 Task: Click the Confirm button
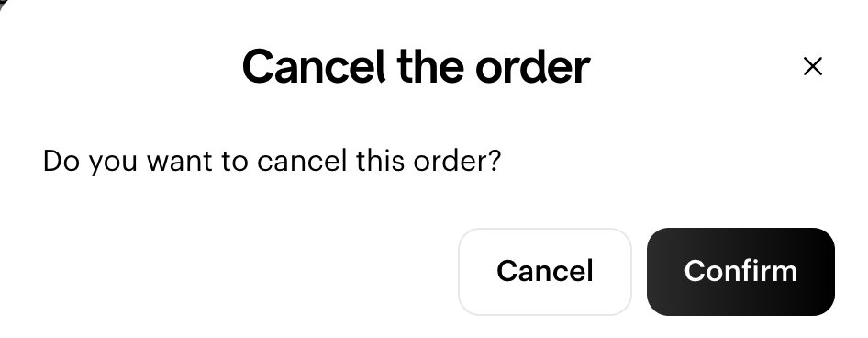pos(740,272)
